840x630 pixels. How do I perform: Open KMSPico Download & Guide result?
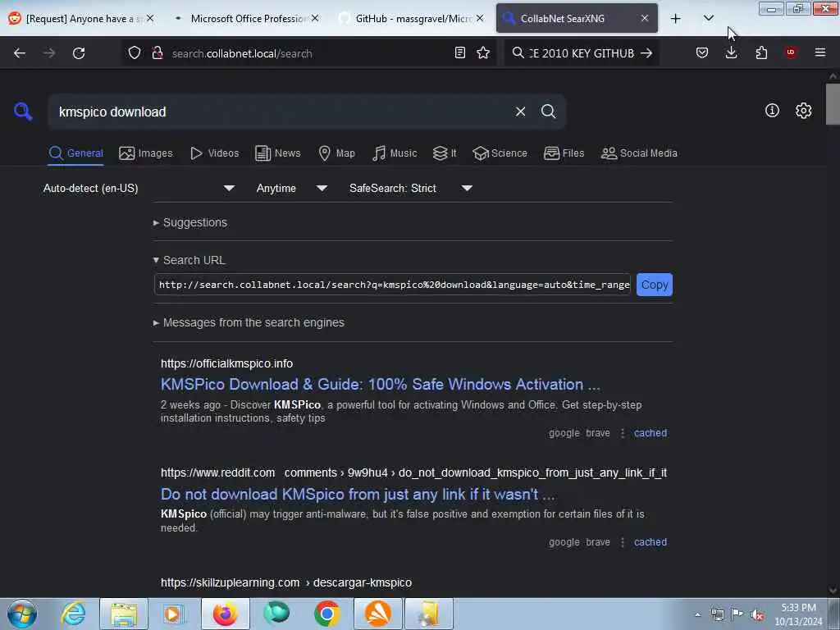[381, 385]
